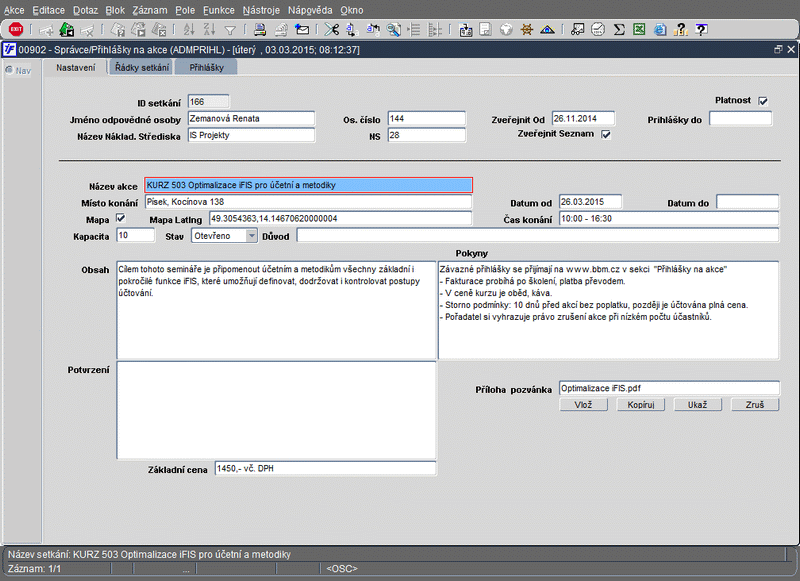
Task: Click the envelope mail icon
Action: pyautogui.click(x=302, y=30)
